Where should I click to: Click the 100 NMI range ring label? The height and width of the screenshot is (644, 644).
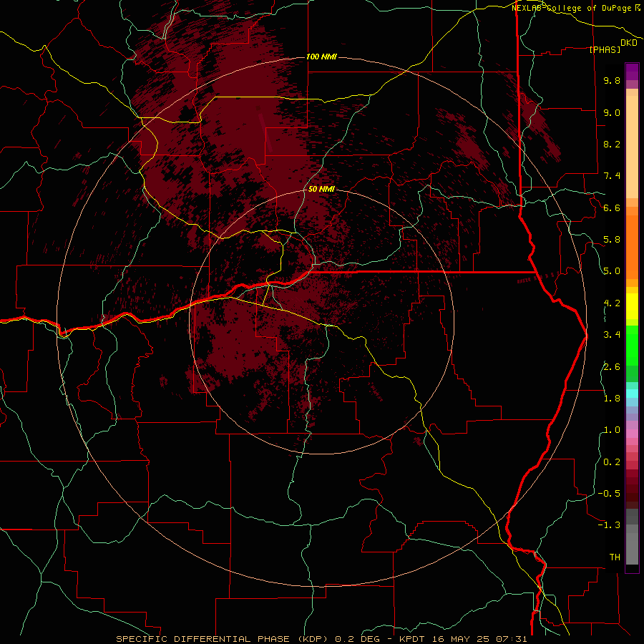(321, 57)
